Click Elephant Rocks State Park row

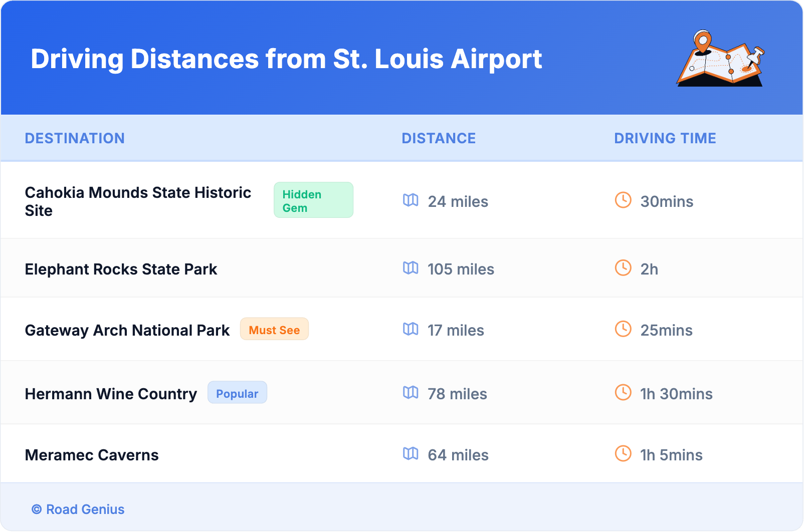121,269
